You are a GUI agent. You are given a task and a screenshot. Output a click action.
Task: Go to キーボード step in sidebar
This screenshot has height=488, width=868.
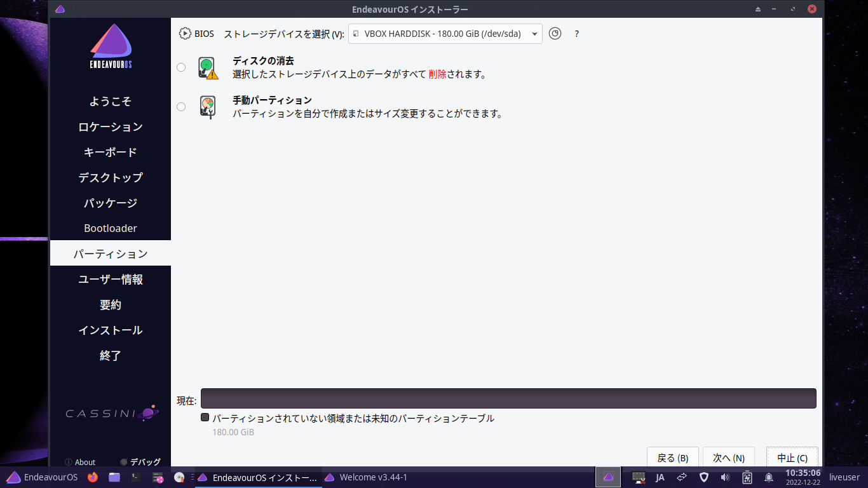click(x=111, y=152)
